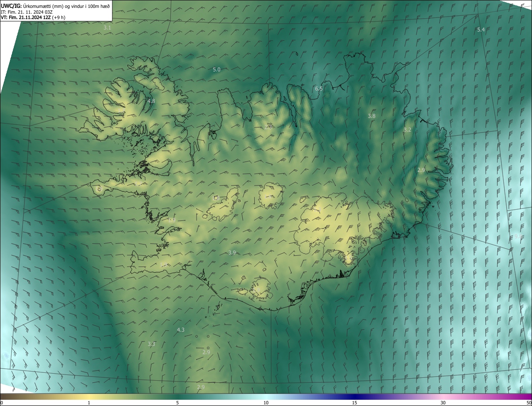532x406 pixels.
Task: Click the 6.5 value label on the map
Action: pyautogui.click(x=319, y=88)
